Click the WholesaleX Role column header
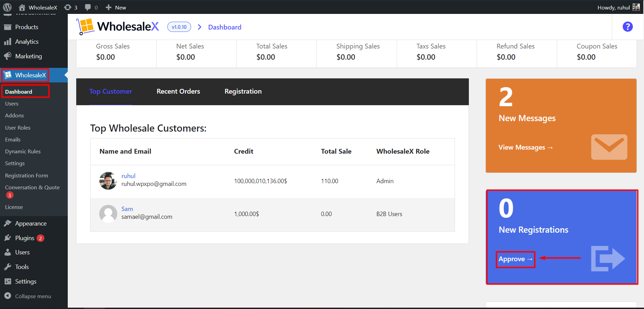 click(x=403, y=151)
